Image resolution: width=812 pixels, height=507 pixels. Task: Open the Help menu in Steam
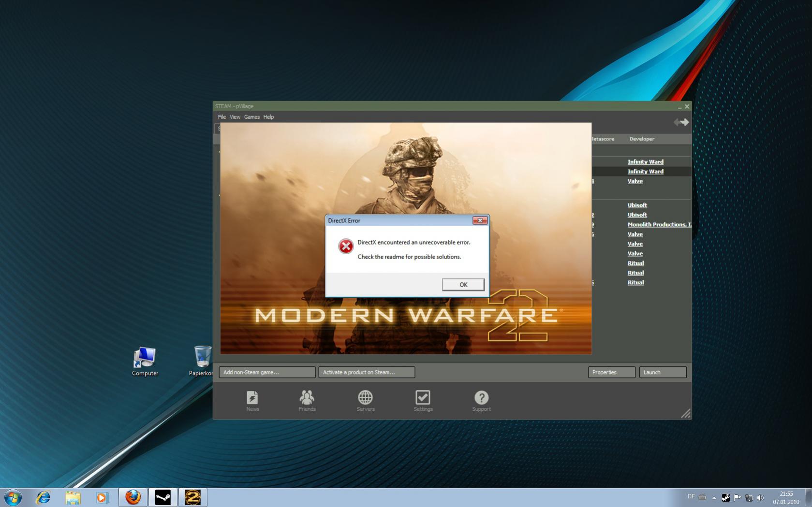point(268,117)
